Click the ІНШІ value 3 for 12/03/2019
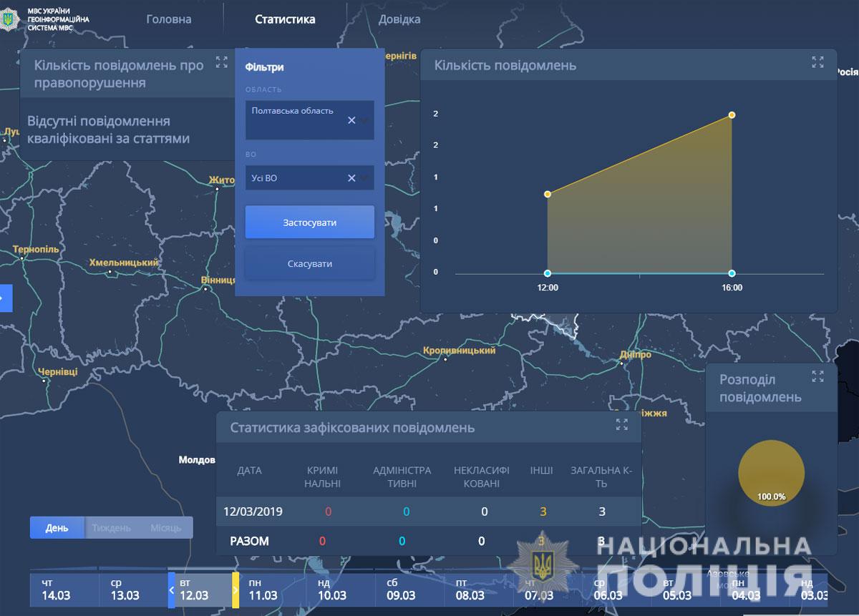 [x=543, y=512]
